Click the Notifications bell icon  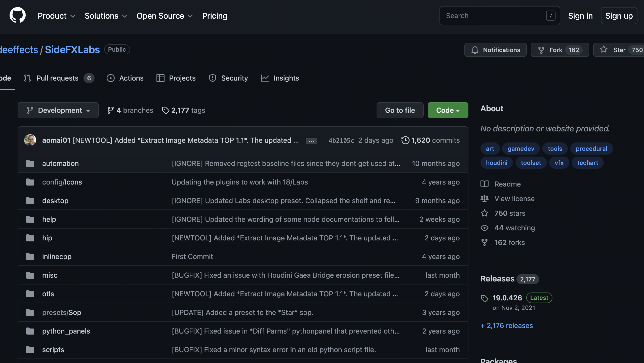[475, 50]
